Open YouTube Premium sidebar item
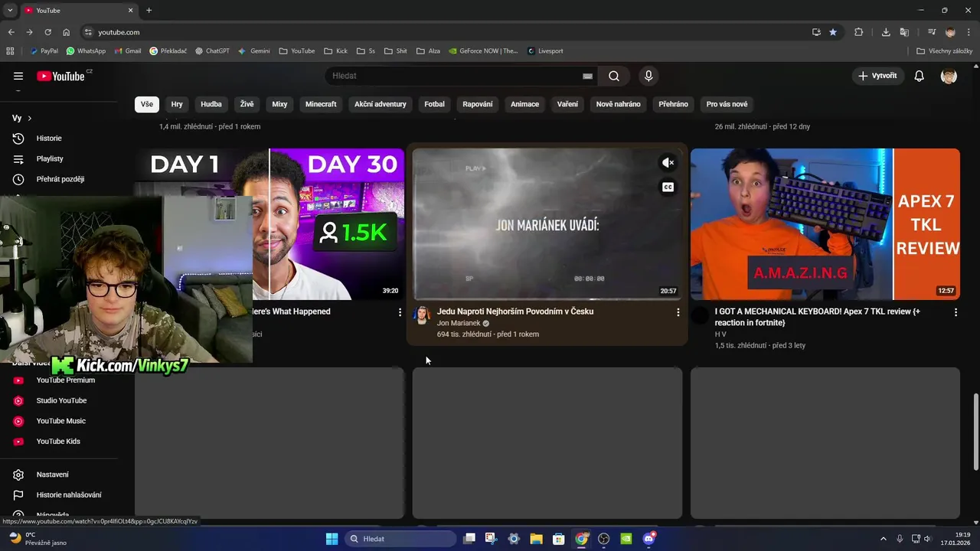Image resolution: width=980 pixels, height=551 pixels. pyautogui.click(x=65, y=380)
